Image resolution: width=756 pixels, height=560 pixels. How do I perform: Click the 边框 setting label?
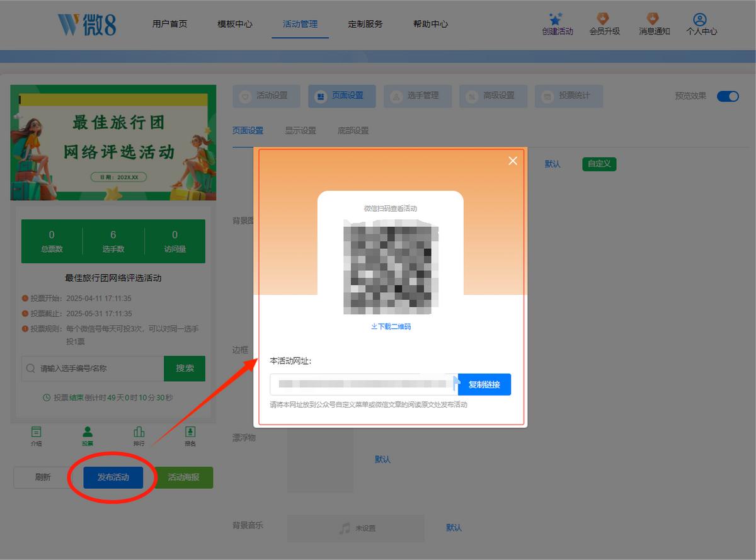[240, 350]
